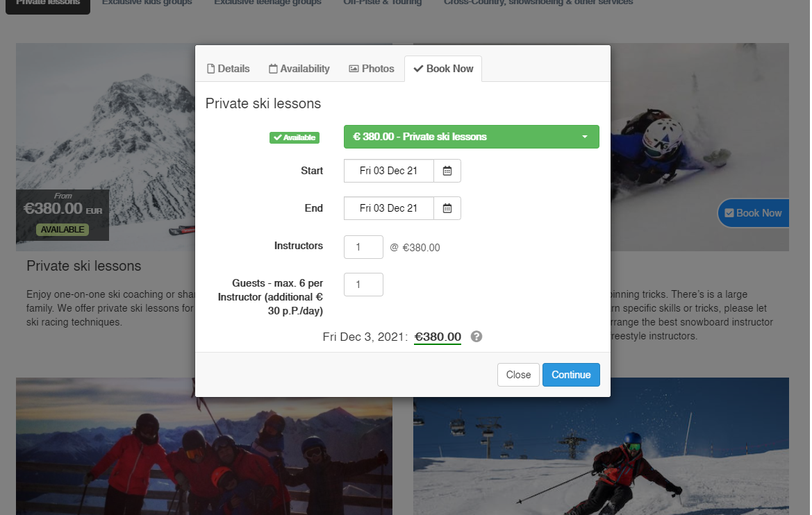Open the Private ski lessons mountain photo
The height and width of the screenshot is (515, 812).
pos(106,147)
